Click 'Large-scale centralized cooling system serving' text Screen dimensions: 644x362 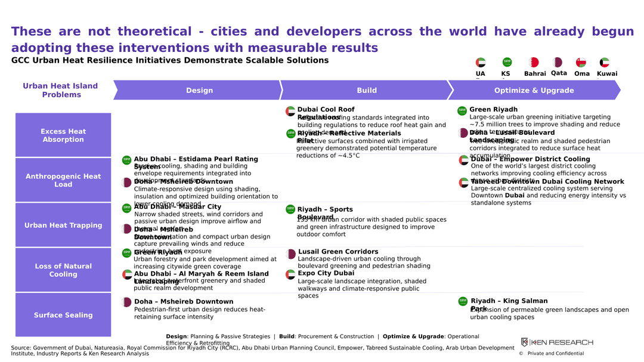(541, 188)
